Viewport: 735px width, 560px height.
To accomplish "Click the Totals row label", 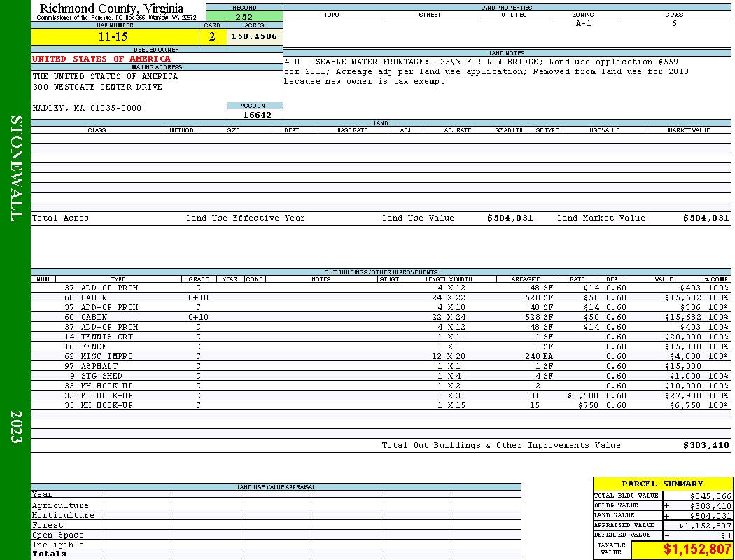I will pyautogui.click(x=49, y=554).
